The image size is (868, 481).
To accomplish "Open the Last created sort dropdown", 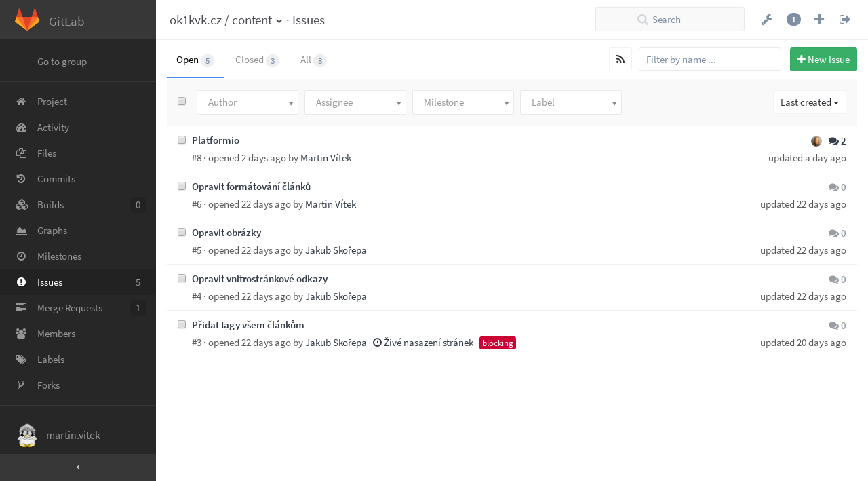I will (810, 102).
